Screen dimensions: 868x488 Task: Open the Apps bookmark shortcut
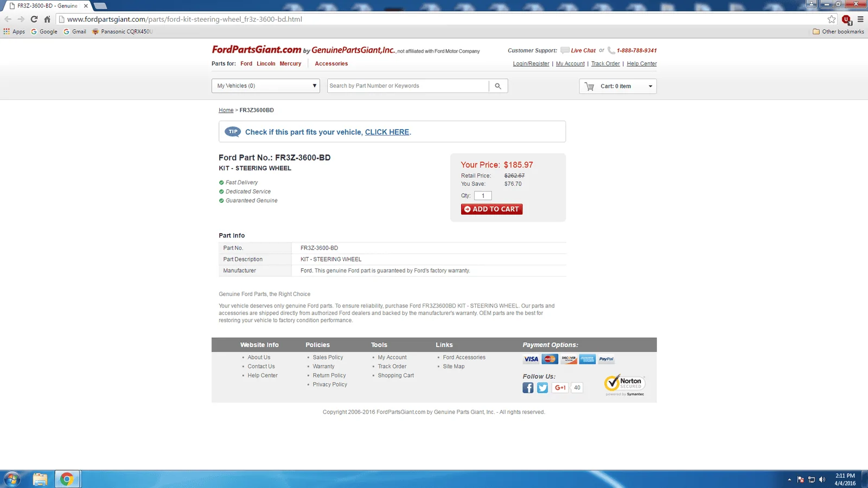tap(14, 31)
